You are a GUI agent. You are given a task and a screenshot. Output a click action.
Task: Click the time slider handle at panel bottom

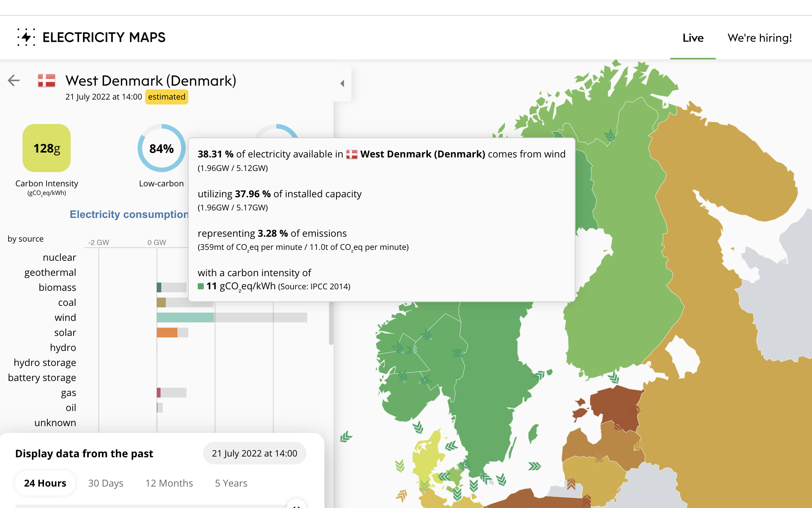coord(296,505)
